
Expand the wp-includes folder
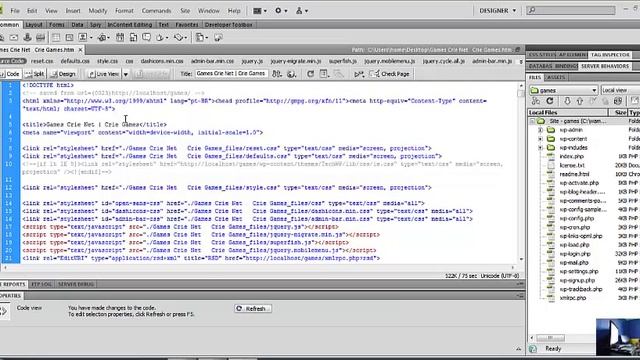[x=540, y=147]
